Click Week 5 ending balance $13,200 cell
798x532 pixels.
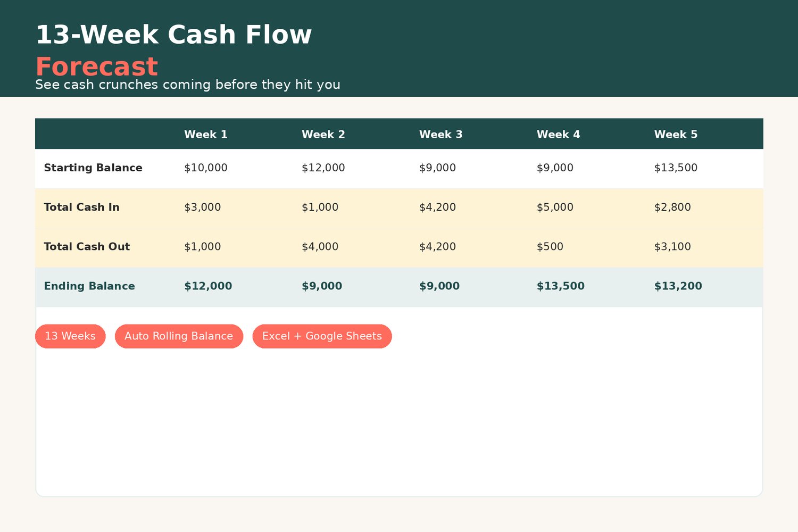[x=678, y=286]
